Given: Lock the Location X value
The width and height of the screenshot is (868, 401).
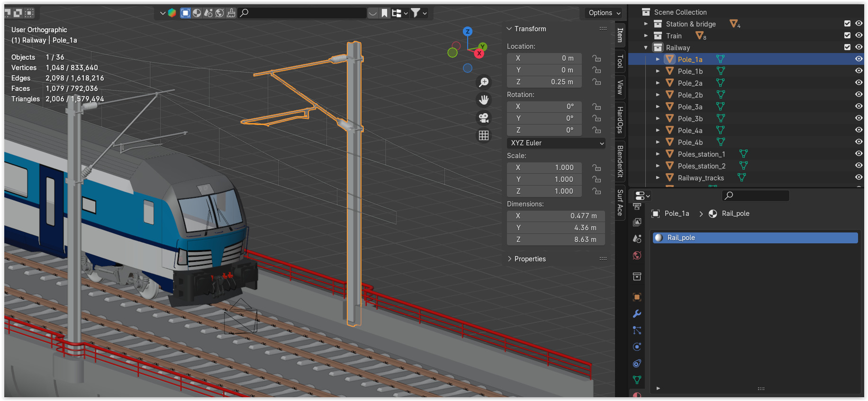Looking at the screenshot, I should coord(597,58).
